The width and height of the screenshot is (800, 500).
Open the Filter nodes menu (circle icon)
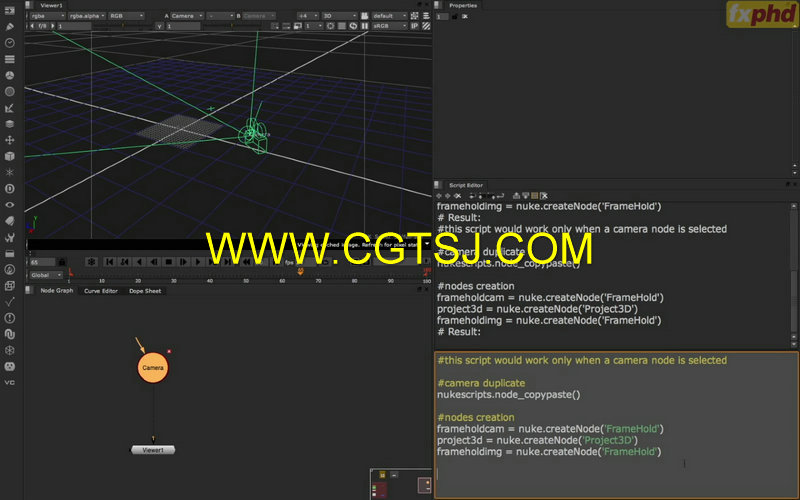click(9, 92)
